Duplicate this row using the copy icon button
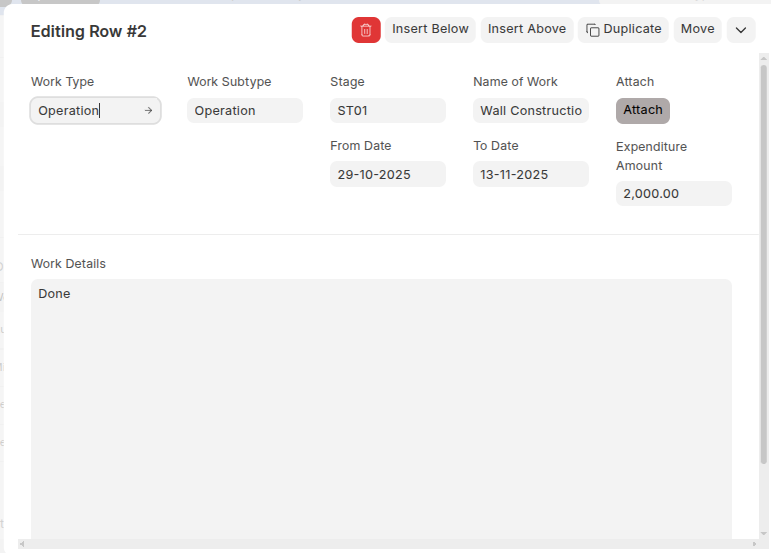Image resolution: width=771 pixels, height=553 pixels. [x=623, y=30]
